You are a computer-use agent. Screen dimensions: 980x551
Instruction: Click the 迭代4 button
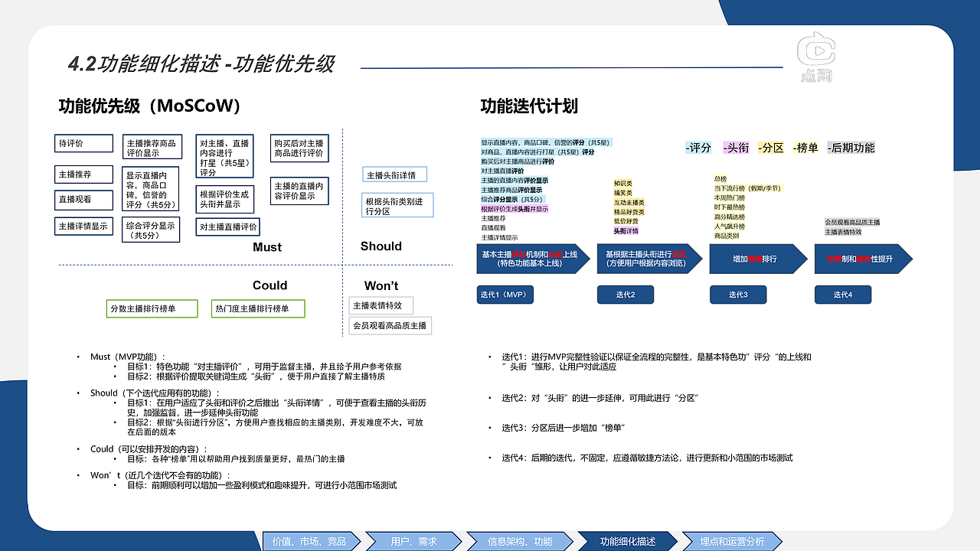click(x=843, y=295)
